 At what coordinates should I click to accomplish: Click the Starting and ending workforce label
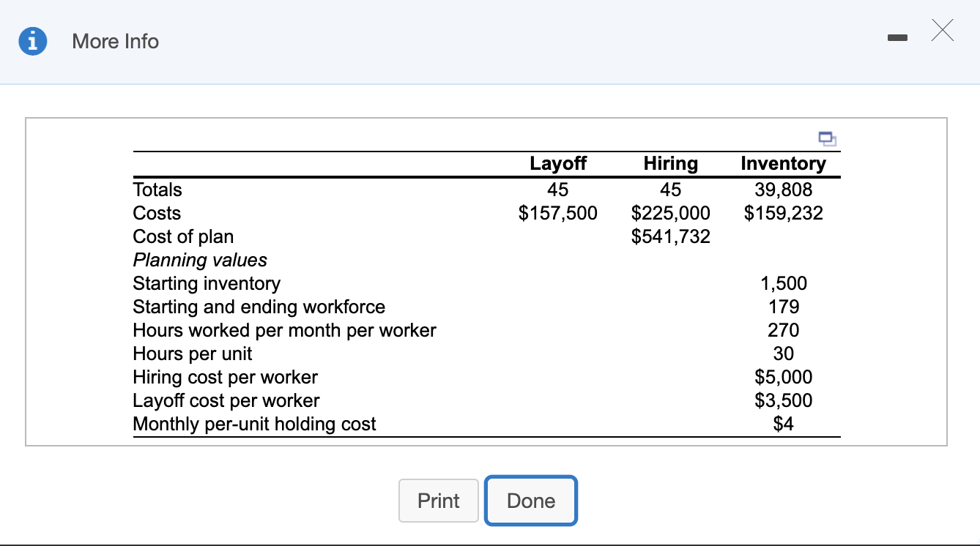coord(259,307)
